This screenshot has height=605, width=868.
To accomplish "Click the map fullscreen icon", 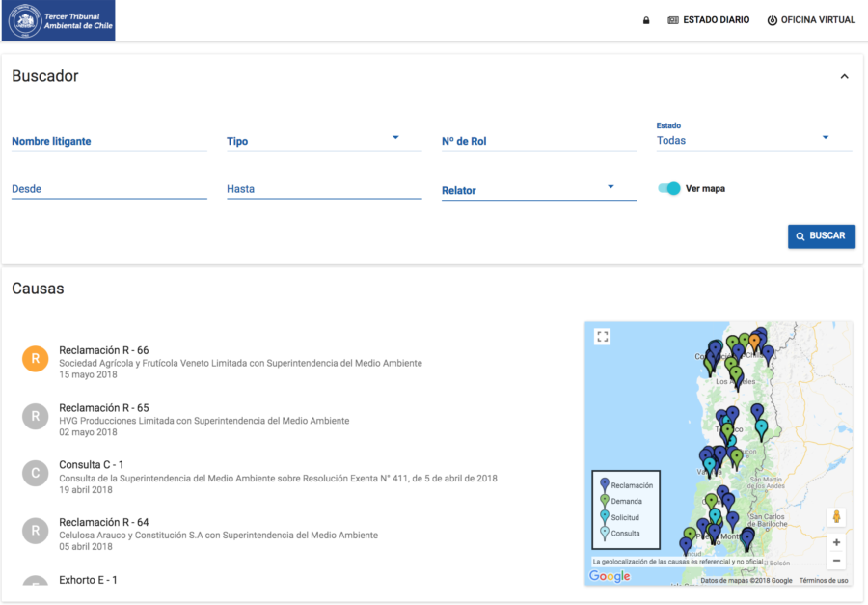I will point(603,337).
